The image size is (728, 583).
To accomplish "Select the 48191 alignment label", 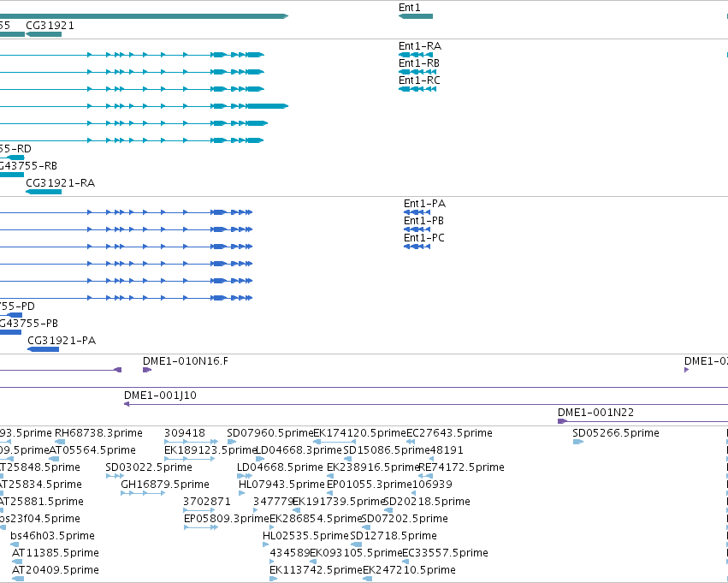I will [447, 450].
